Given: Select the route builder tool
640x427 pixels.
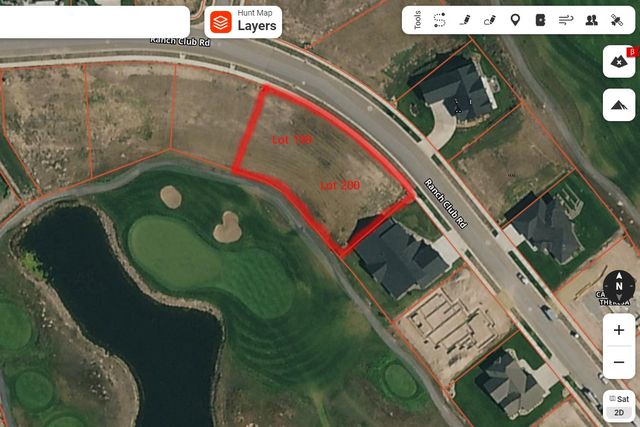Looking at the screenshot, I should coord(440,20).
